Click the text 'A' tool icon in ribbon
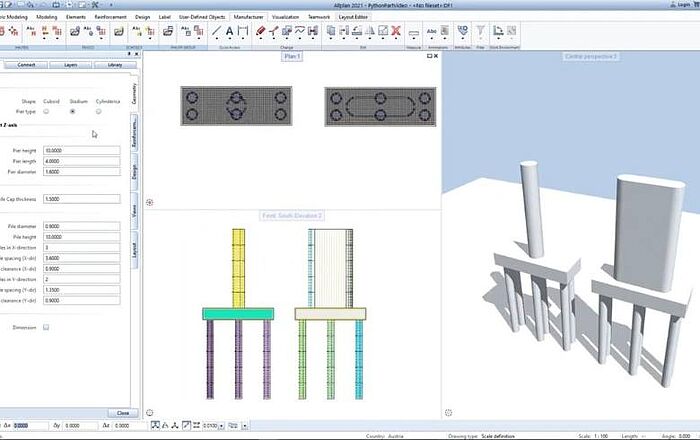 229,32
